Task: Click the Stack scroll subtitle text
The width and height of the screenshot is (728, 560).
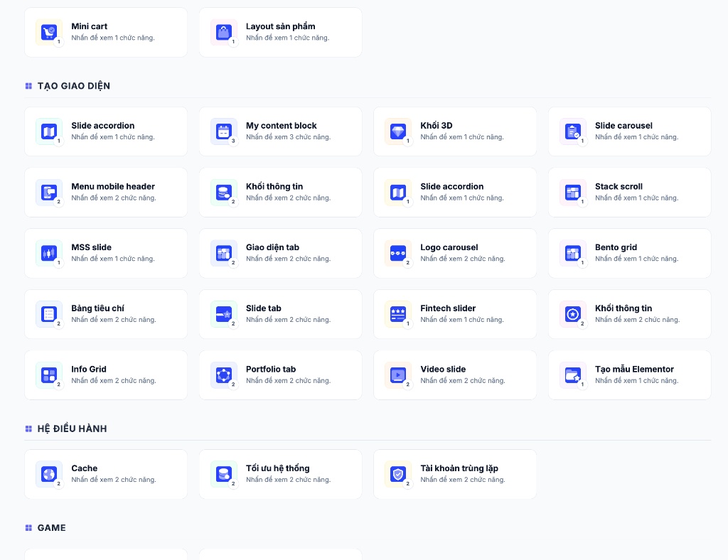Action: 636,198
